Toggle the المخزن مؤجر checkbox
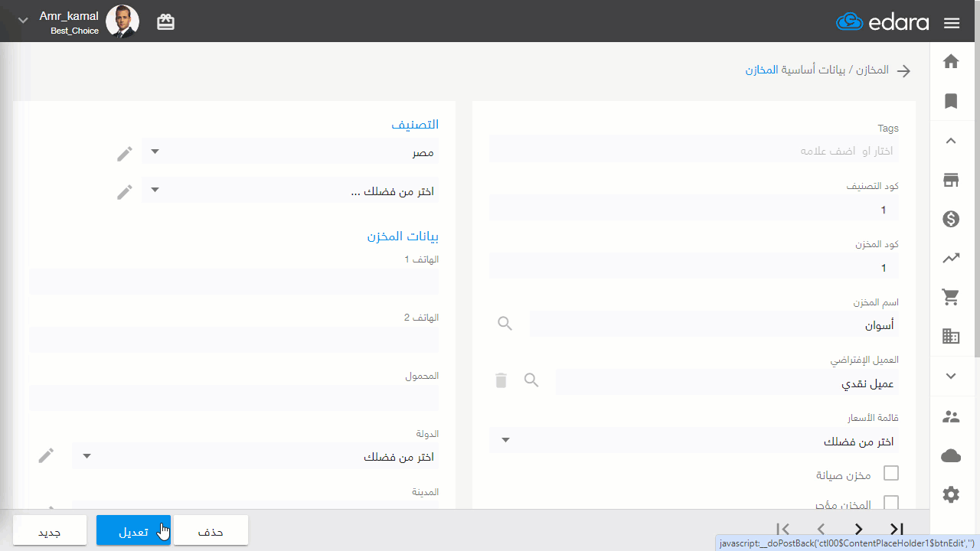 891,503
